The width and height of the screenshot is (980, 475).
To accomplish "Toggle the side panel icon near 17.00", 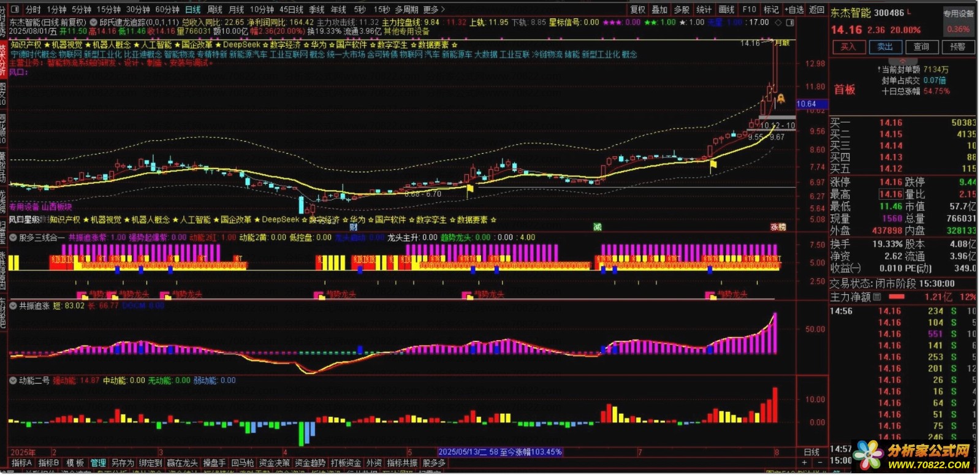I will [x=790, y=22].
